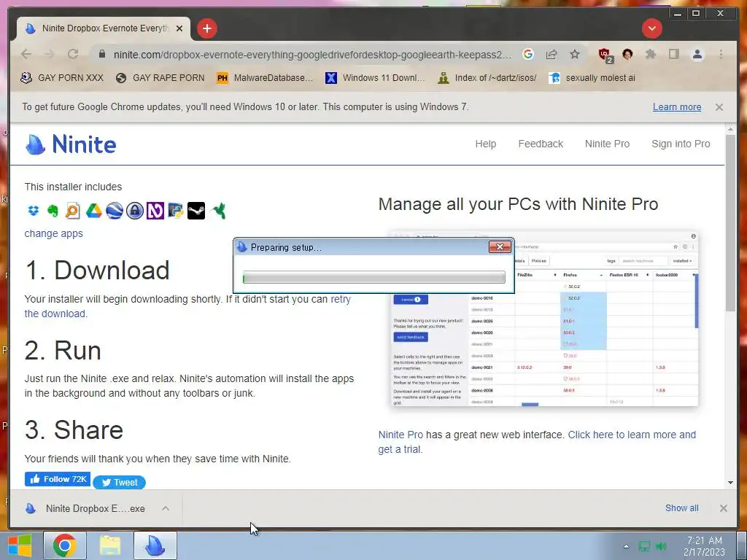The width and height of the screenshot is (747, 560).
Task: Close the downloads bar
Action: pos(724,508)
